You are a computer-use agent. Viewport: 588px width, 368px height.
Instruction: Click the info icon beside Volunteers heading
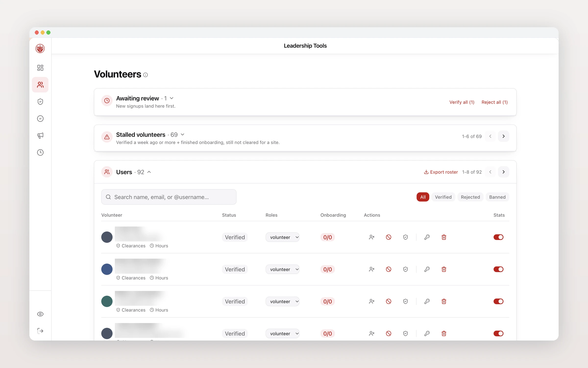point(146,75)
